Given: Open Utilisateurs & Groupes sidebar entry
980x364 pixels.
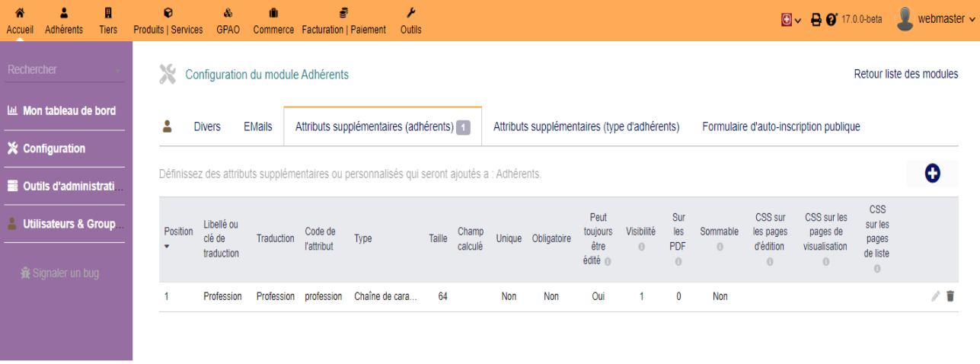Looking at the screenshot, I should [64, 224].
